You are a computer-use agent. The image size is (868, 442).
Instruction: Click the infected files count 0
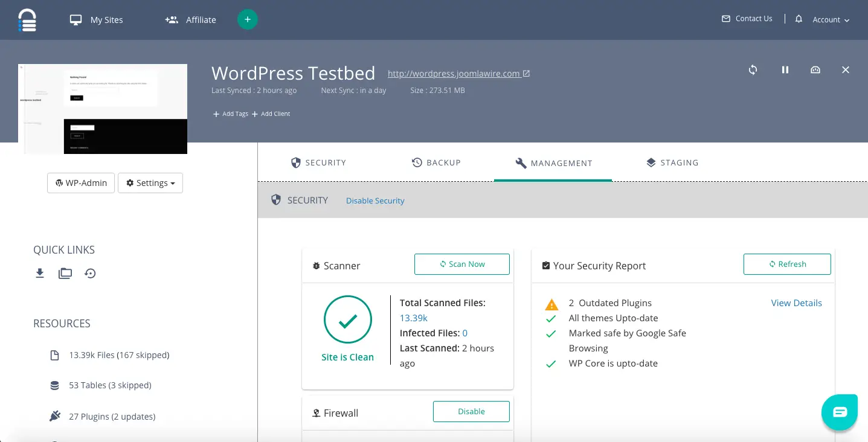click(x=465, y=333)
